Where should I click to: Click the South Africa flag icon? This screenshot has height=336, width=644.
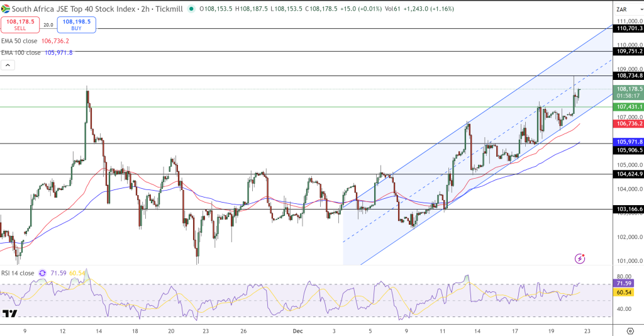point(5,9)
